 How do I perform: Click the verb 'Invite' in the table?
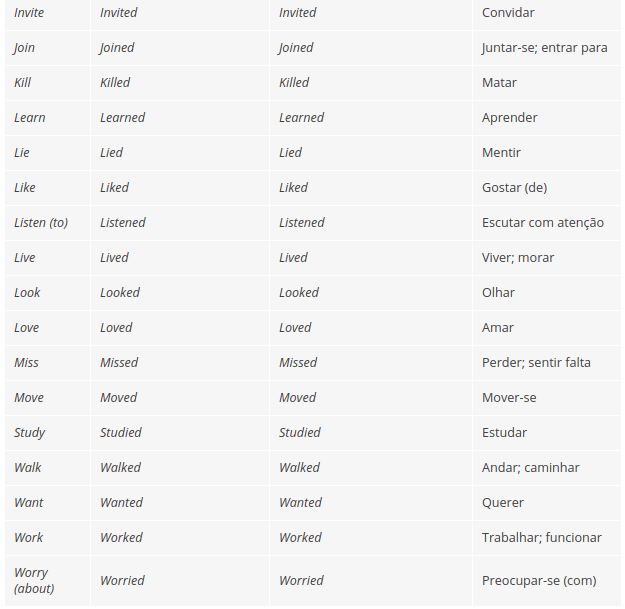29,13
